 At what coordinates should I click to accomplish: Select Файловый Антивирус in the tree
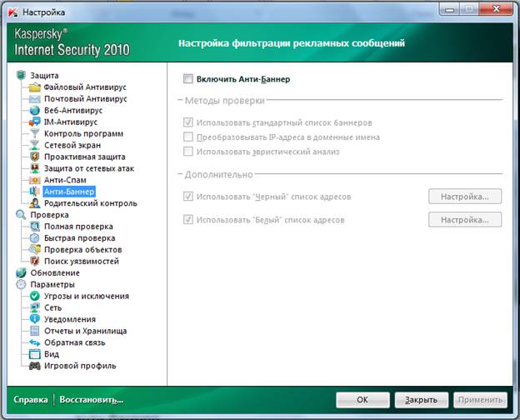(85, 87)
